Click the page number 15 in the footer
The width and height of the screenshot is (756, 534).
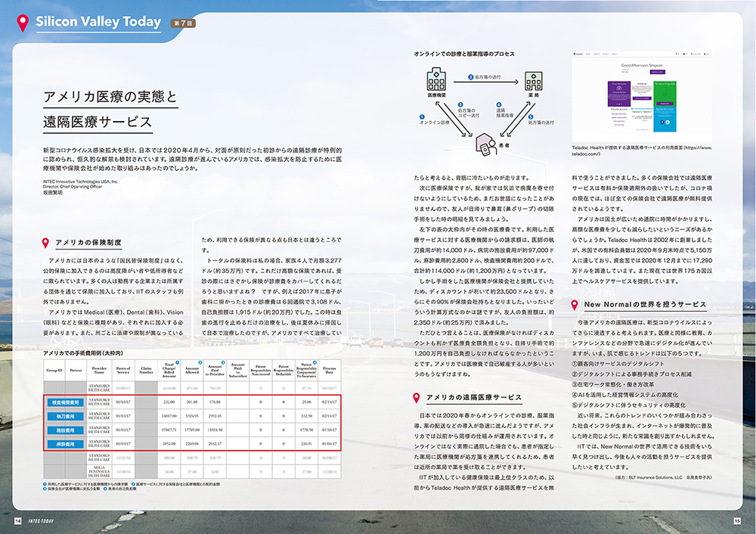[x=737, y=521]
